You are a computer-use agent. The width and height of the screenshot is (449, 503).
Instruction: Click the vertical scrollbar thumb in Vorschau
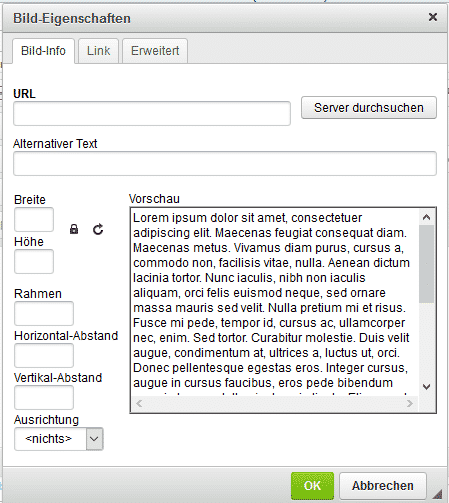tap(426, 264)
